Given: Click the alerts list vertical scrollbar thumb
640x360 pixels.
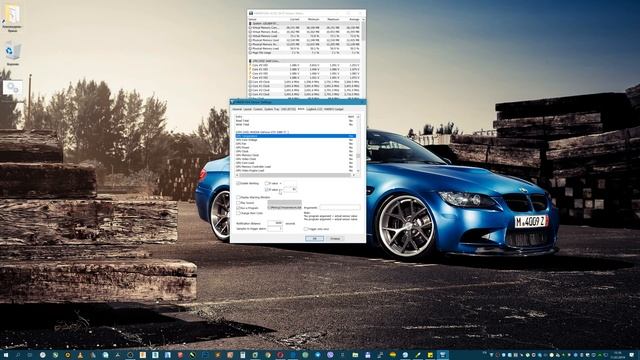Looking at the screenshot, I should pos(358,156).
